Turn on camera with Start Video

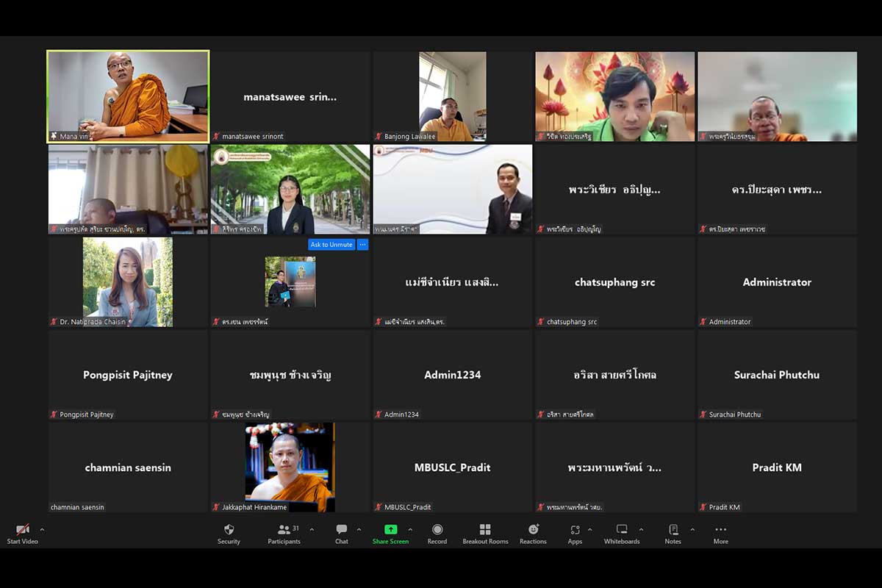23,534
